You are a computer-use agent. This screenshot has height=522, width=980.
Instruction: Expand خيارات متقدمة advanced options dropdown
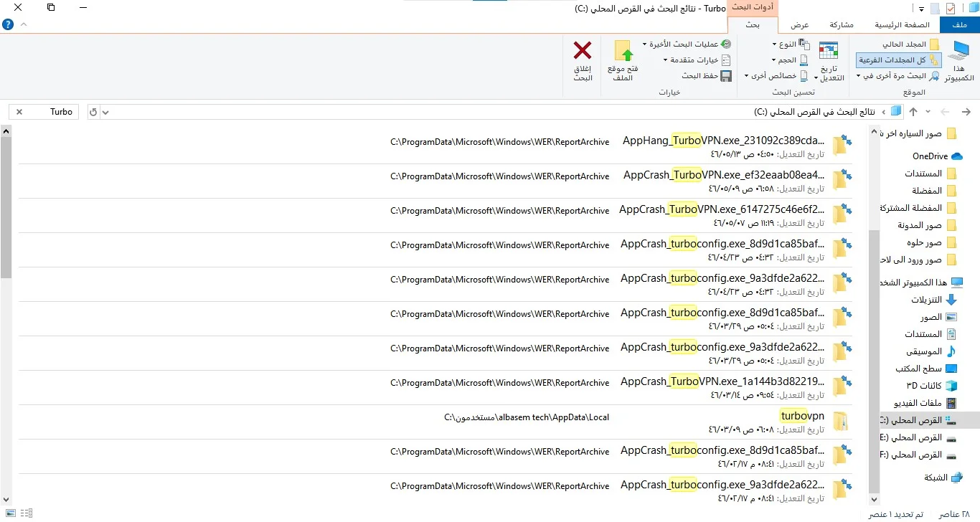click(697, 60)
